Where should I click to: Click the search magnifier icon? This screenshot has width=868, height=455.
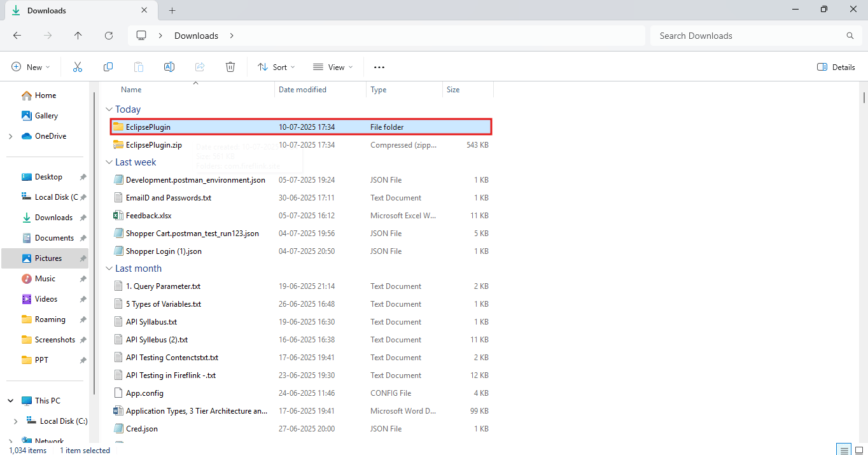850,36
